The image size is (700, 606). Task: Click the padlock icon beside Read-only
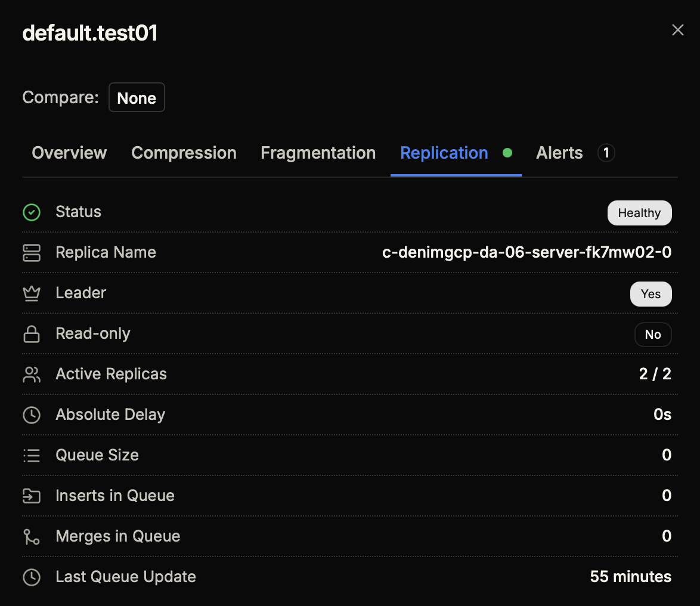click(31, 334)
